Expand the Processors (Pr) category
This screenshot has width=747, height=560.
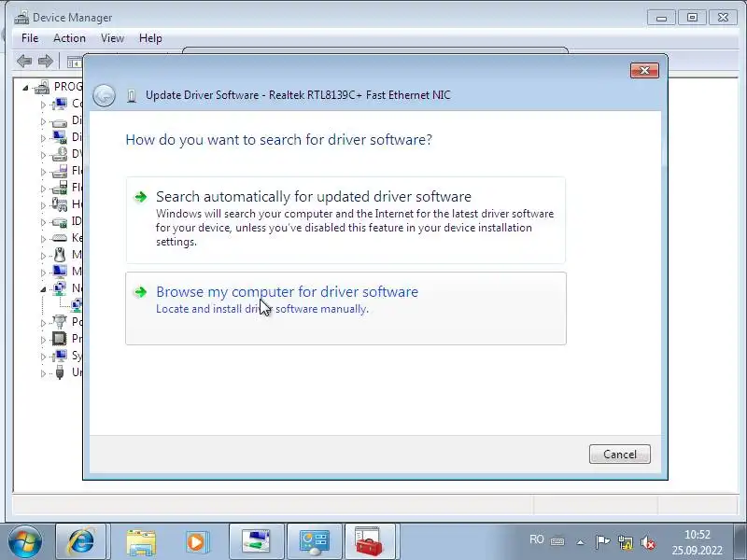[x=43, y=340]
